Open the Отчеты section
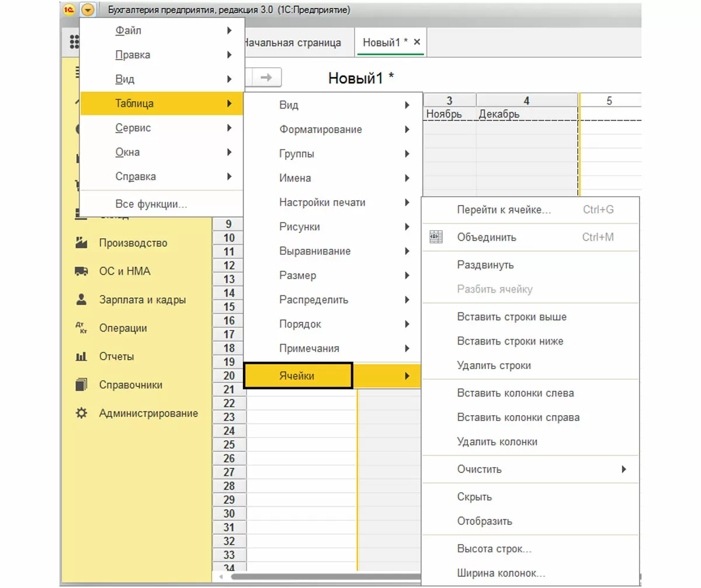 click(117, 356)
